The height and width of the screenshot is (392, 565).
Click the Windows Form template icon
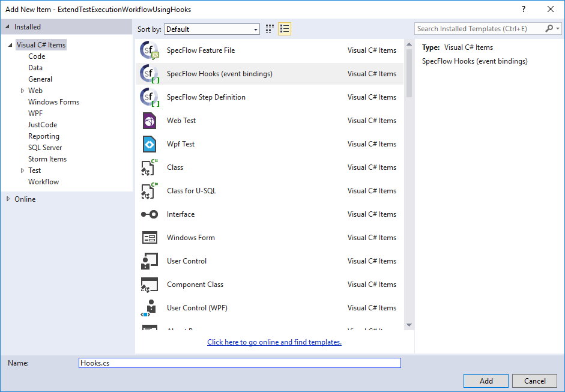(x=150, y=237)
